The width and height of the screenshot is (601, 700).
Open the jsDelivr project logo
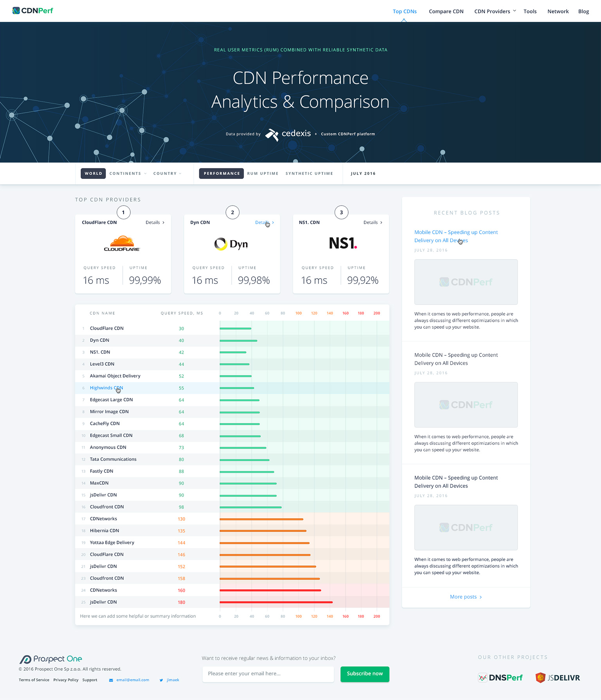coord(558,678)
